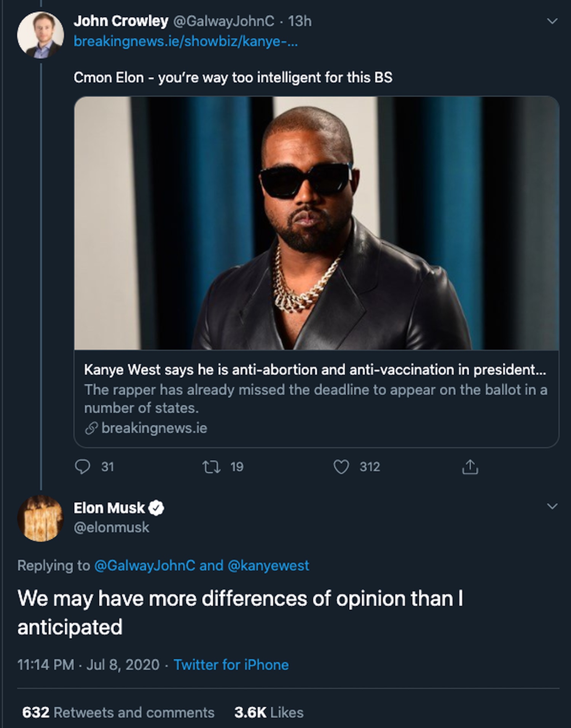Click the Twitter for iPhone source link

tap(231, 665)
